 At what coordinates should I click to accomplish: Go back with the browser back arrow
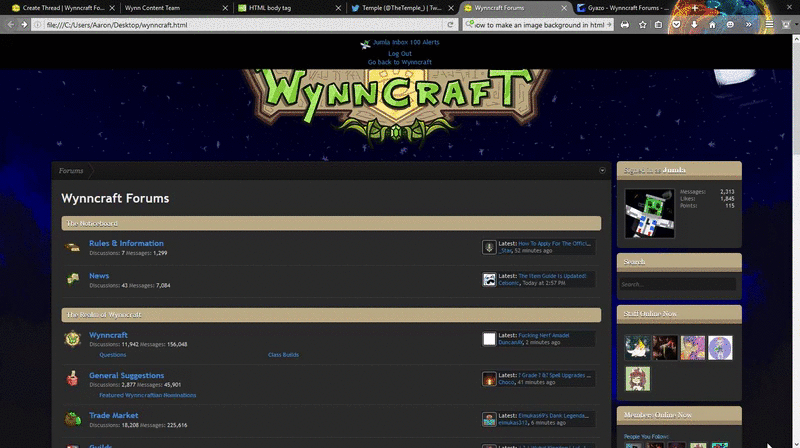10,24
